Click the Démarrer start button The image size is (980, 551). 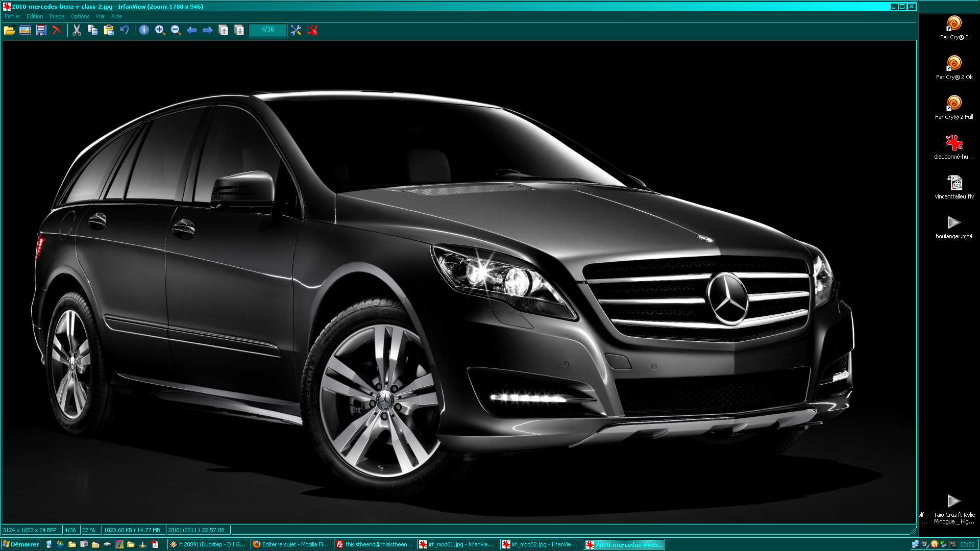tap(21, 544)
